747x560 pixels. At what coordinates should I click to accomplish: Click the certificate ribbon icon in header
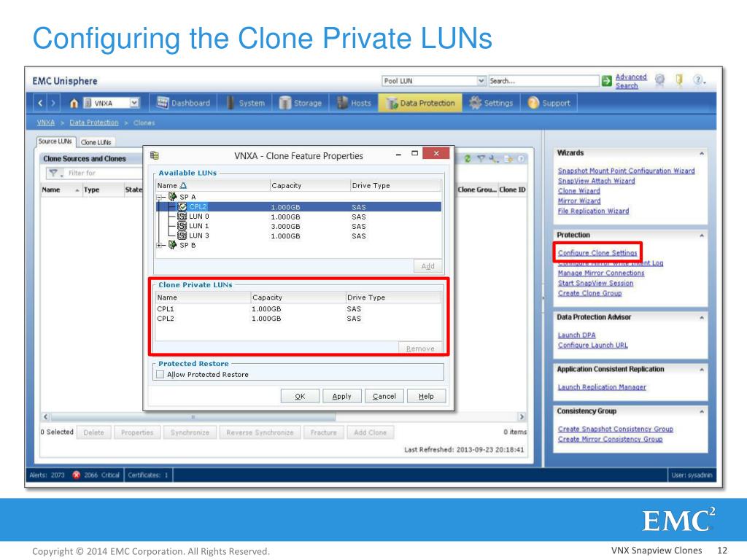tap(659, 80)
